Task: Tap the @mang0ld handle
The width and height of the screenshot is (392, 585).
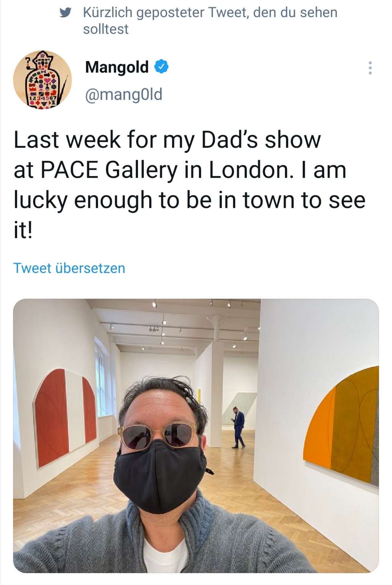Action: click(123, 94)
